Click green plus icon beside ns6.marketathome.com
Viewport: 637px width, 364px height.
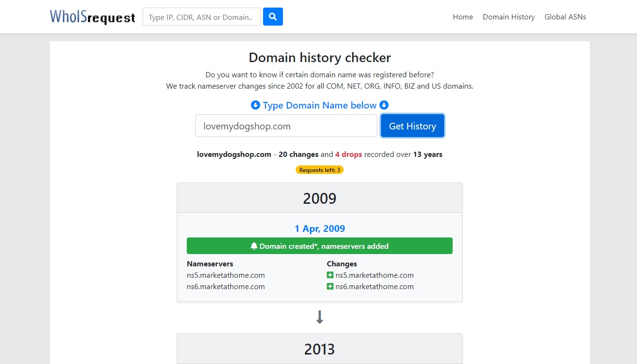(330, 286)
